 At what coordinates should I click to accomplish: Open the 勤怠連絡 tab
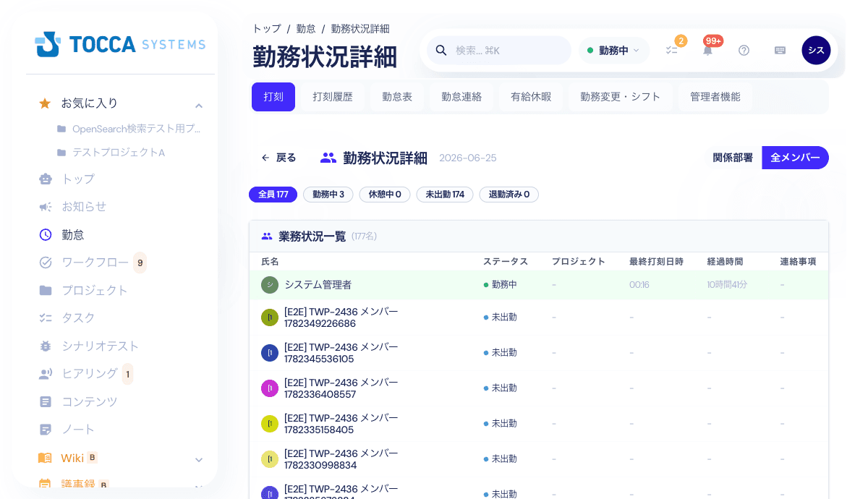(x=461, y=97)
